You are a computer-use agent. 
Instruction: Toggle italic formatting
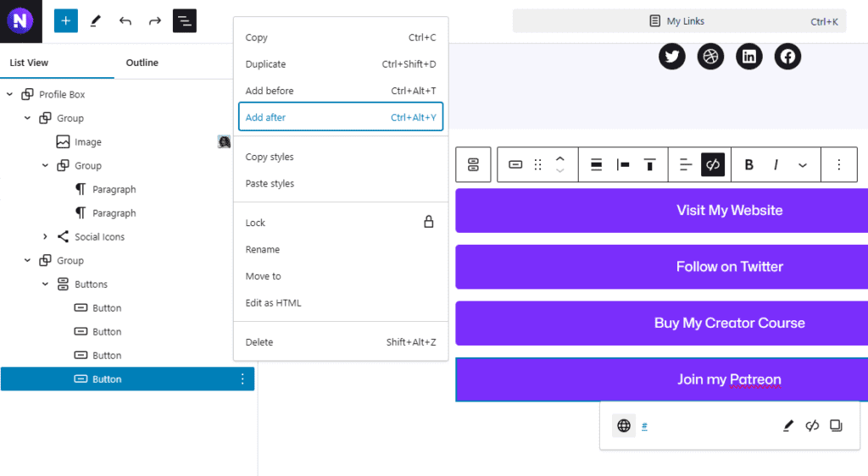tap(776, 164)
